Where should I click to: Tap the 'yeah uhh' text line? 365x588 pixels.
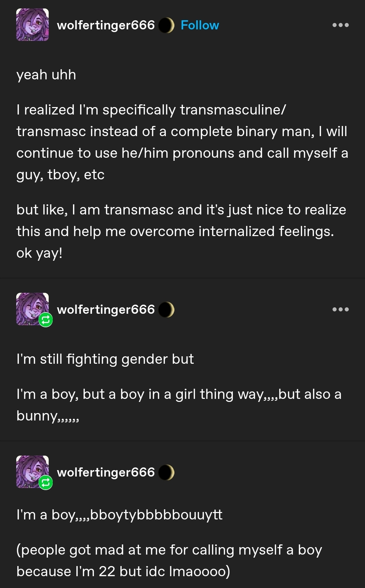click(x=46, y=75)
